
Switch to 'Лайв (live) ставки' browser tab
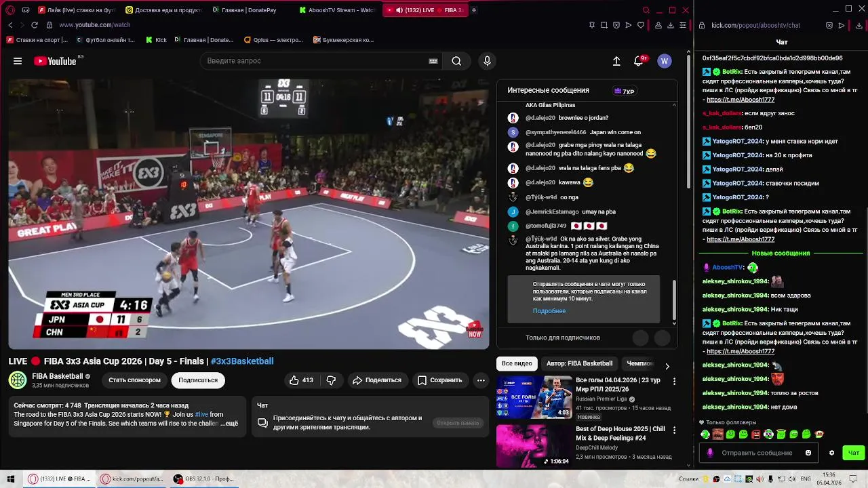[77, 10]
